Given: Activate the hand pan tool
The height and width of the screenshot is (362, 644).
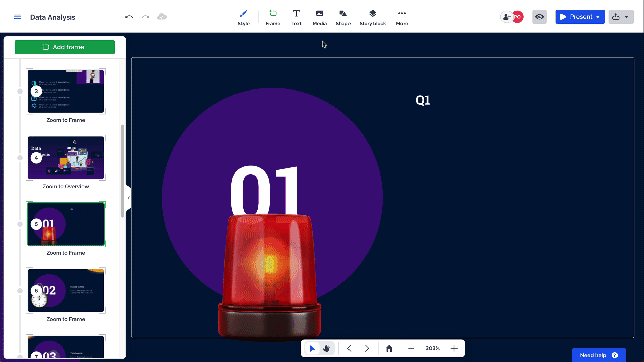Looking at the screenshot, I should [x=326, y=348].
